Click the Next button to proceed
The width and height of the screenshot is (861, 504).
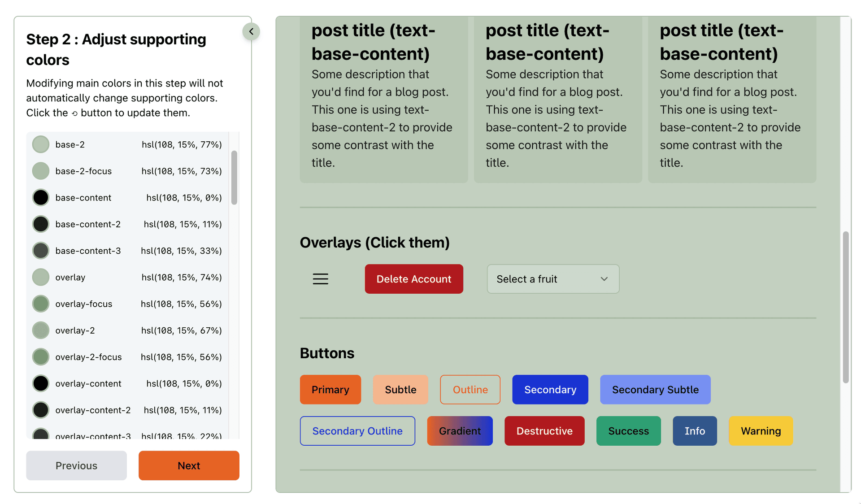point(188,465)
